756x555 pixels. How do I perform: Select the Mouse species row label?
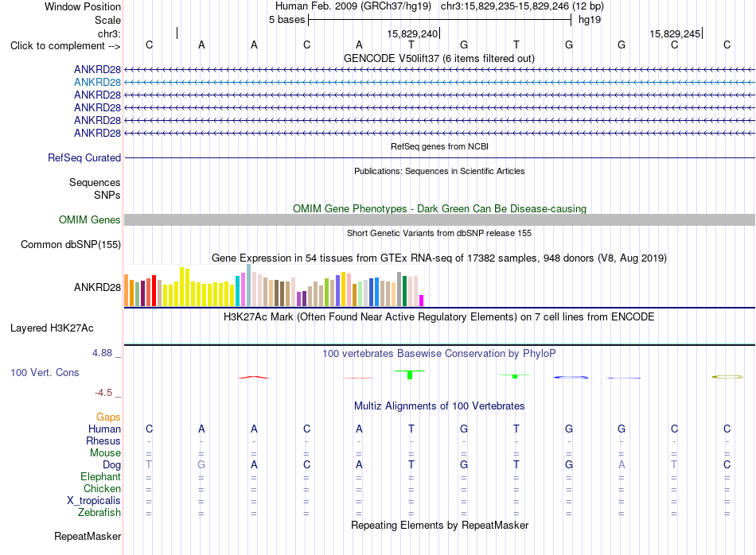pos(105,453)
